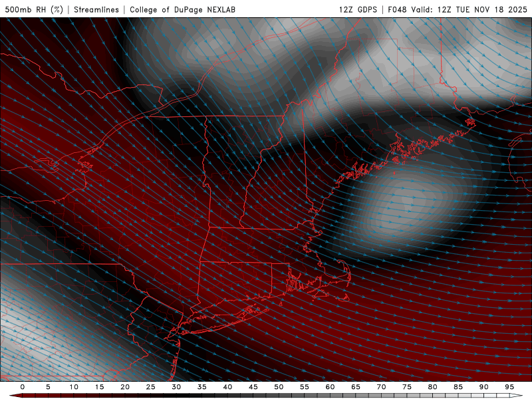Screen dimensions: 532x399
Task: Click the colorbar label '45'
Action: click(253, 387)
